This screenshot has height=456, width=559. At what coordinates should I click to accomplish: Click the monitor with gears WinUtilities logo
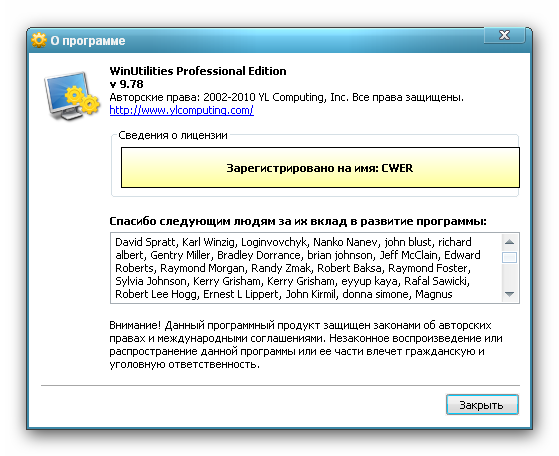coord(72,96)
